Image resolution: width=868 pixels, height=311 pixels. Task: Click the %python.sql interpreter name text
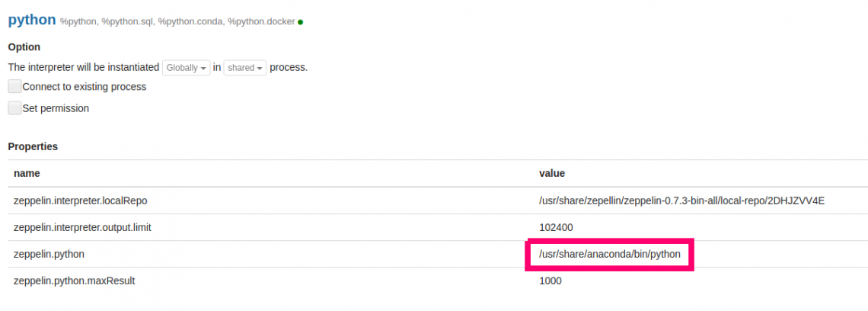(127, 22)
